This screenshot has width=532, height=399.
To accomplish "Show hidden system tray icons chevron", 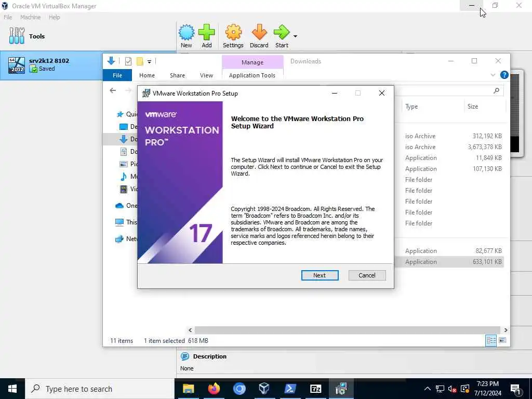I will (428, 389).
